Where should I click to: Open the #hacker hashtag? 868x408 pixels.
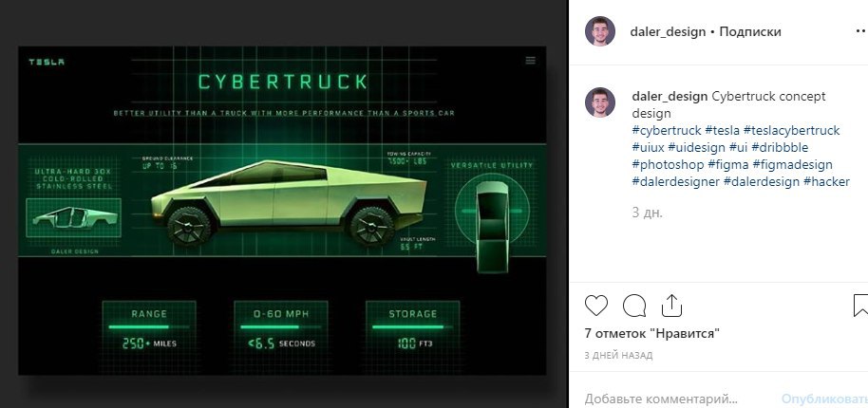826,182
